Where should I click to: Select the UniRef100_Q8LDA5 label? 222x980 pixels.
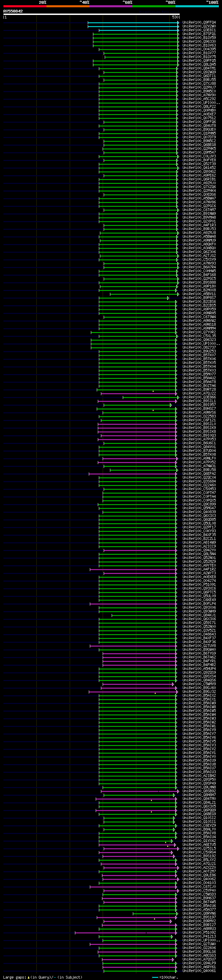click(x=199, y=64)
